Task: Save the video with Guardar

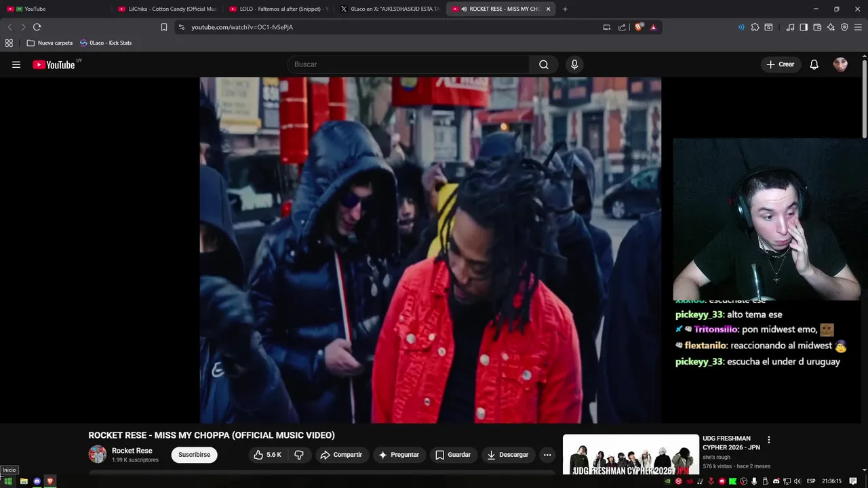Action: pyautogui.click(x=452, y=455)
